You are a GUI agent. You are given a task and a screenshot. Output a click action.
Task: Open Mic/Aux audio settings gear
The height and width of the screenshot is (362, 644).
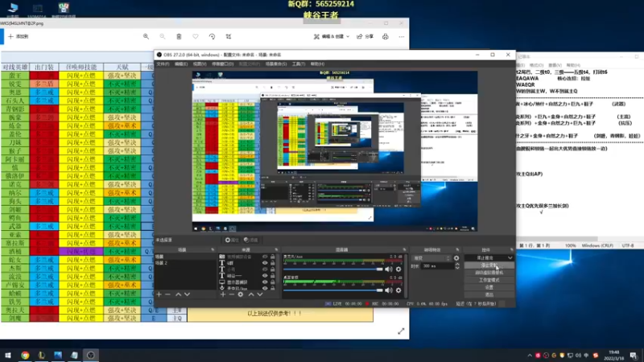398,269
